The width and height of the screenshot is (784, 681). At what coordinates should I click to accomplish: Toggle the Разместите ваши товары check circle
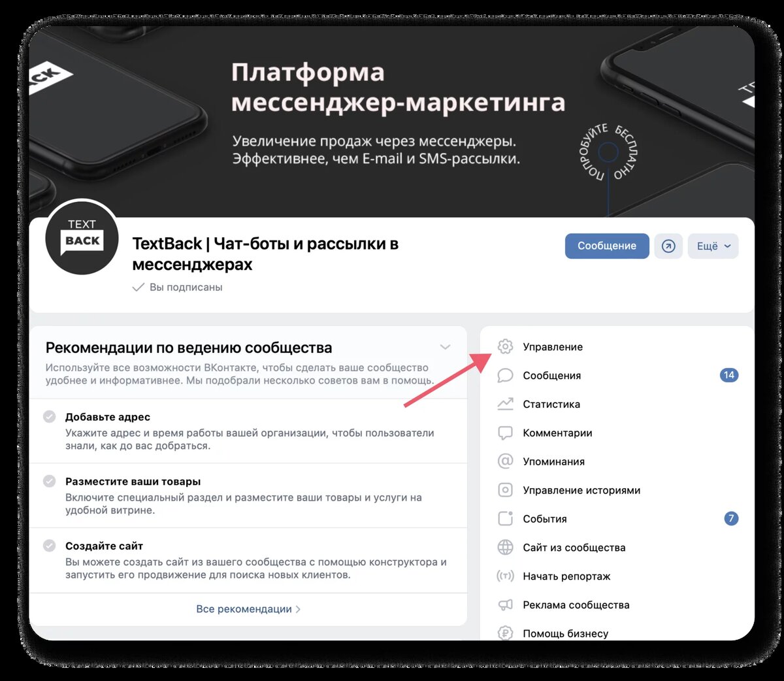click(50, 481)
